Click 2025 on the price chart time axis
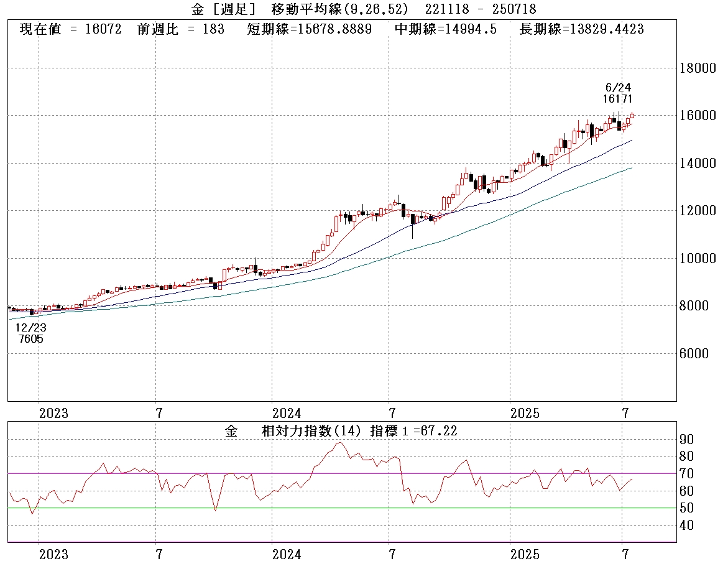728x561 pixels. (x=525, y=413)
